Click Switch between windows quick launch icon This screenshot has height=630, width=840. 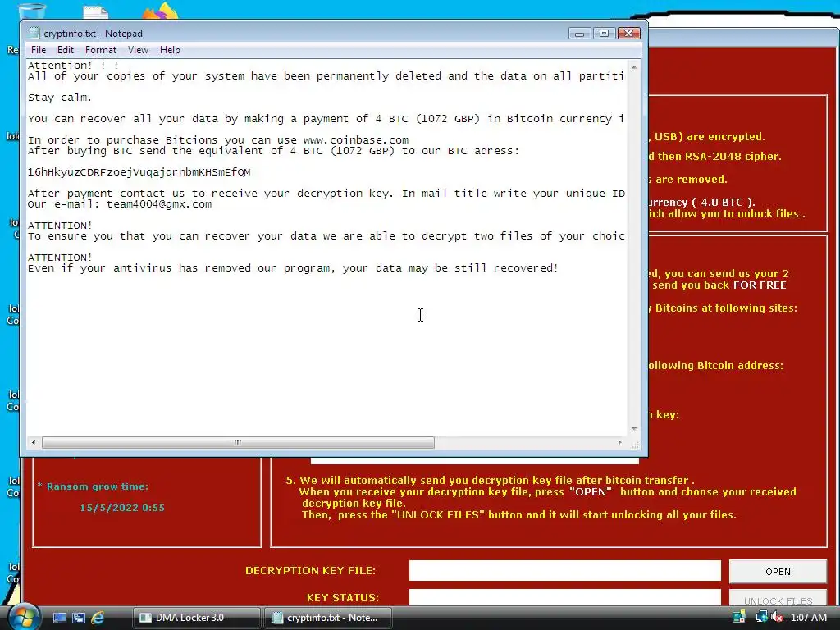click(78, 618)
